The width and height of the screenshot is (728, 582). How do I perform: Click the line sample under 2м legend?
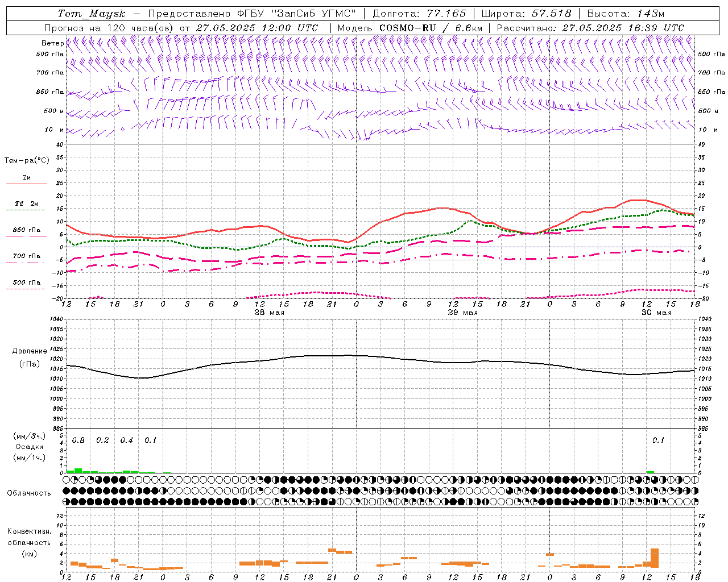(26, 184)
